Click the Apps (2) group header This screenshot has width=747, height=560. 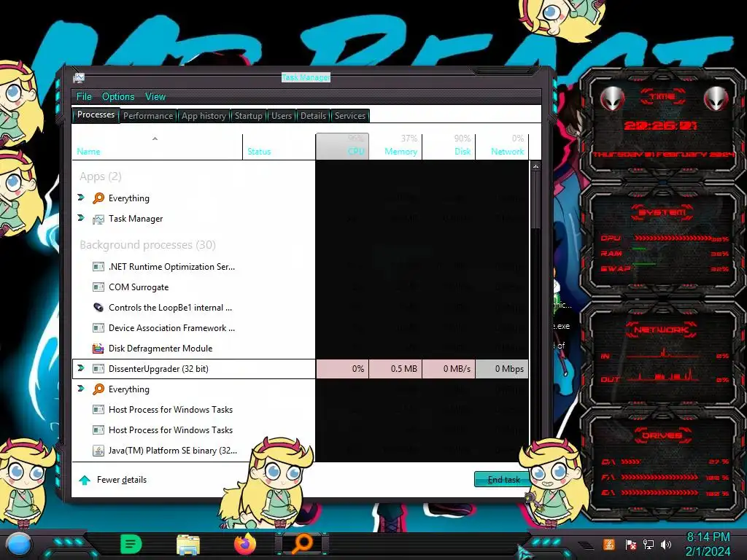101,176
